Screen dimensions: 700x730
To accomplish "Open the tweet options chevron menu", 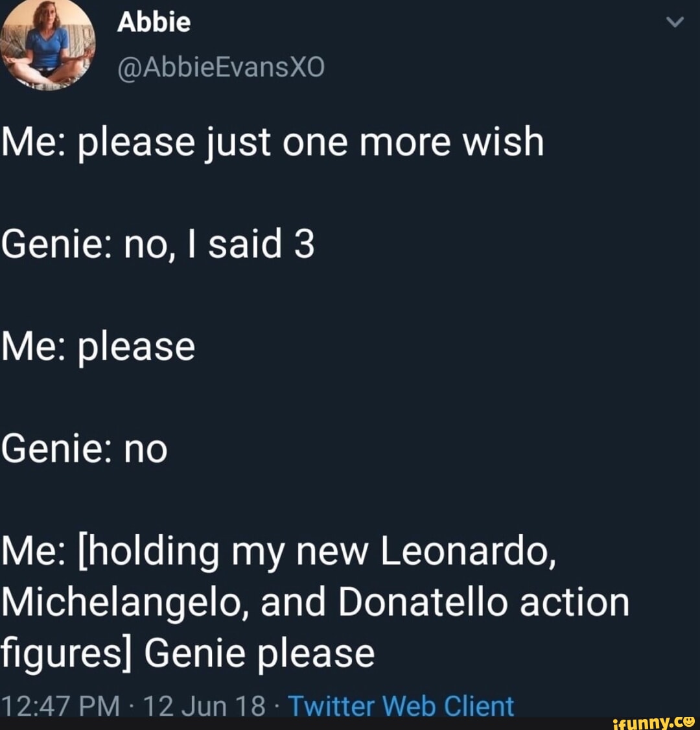I will point(675,22).
